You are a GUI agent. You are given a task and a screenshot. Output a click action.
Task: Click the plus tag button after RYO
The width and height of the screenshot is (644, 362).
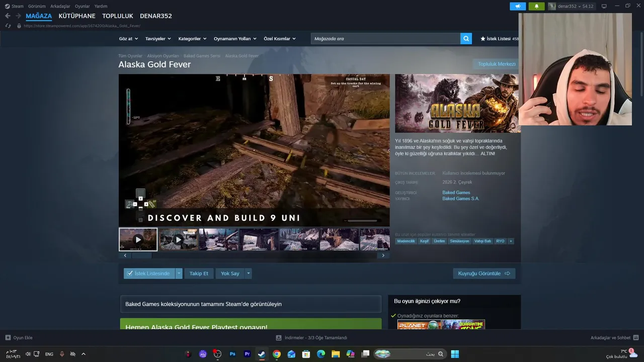click(511, 241)
